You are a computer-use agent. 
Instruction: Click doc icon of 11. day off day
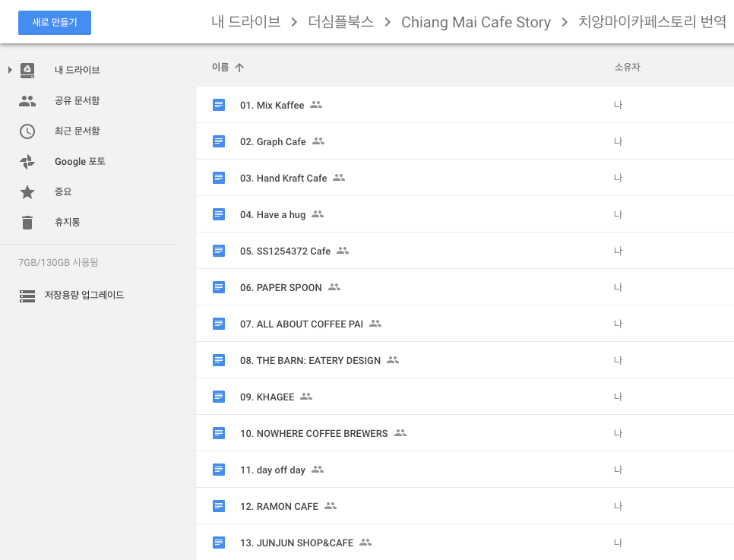click(219, 470)
